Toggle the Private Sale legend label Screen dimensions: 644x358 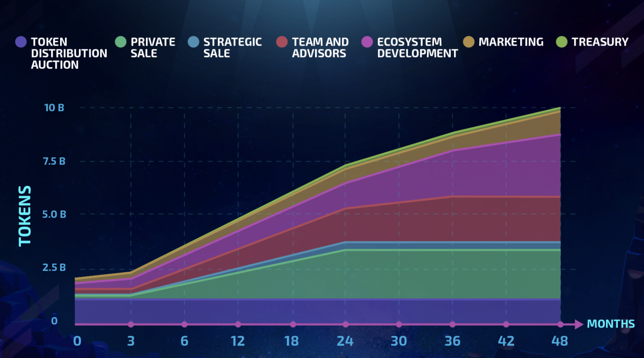tap(153, 47)
